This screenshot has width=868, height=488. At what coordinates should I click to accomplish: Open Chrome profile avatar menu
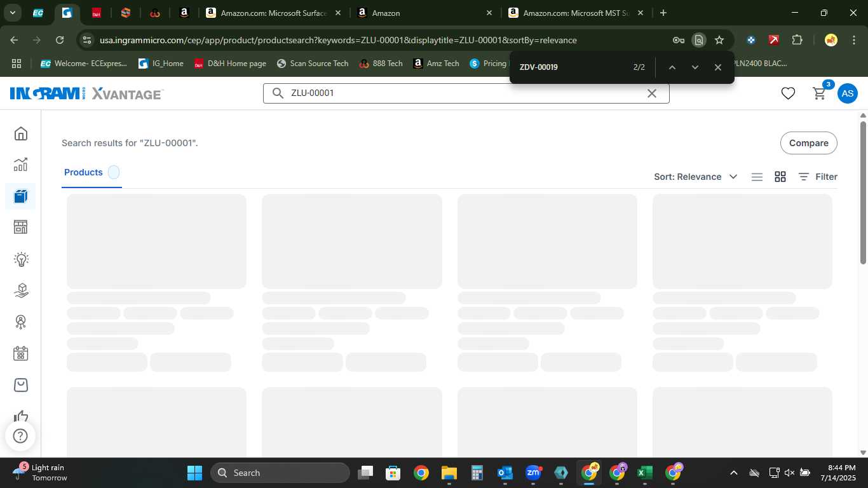click(x=831, y=40)
